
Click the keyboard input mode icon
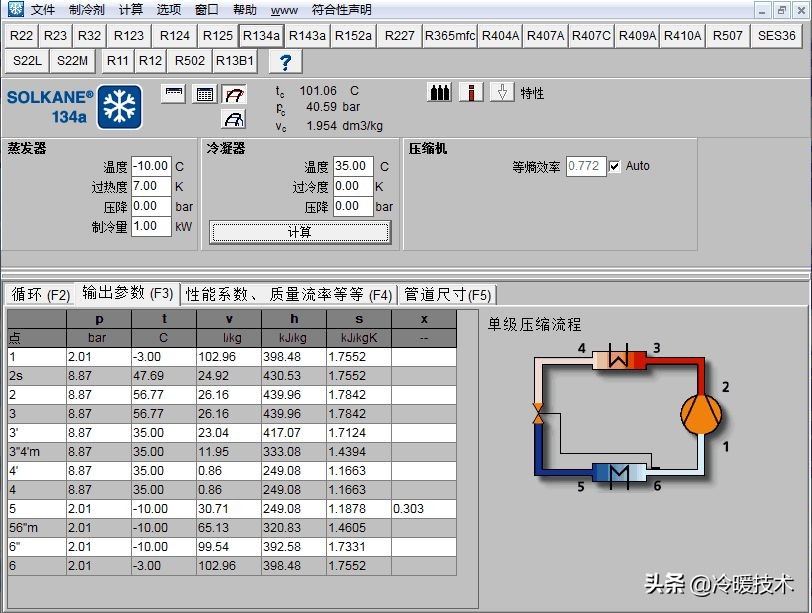(x=175, y=93)
